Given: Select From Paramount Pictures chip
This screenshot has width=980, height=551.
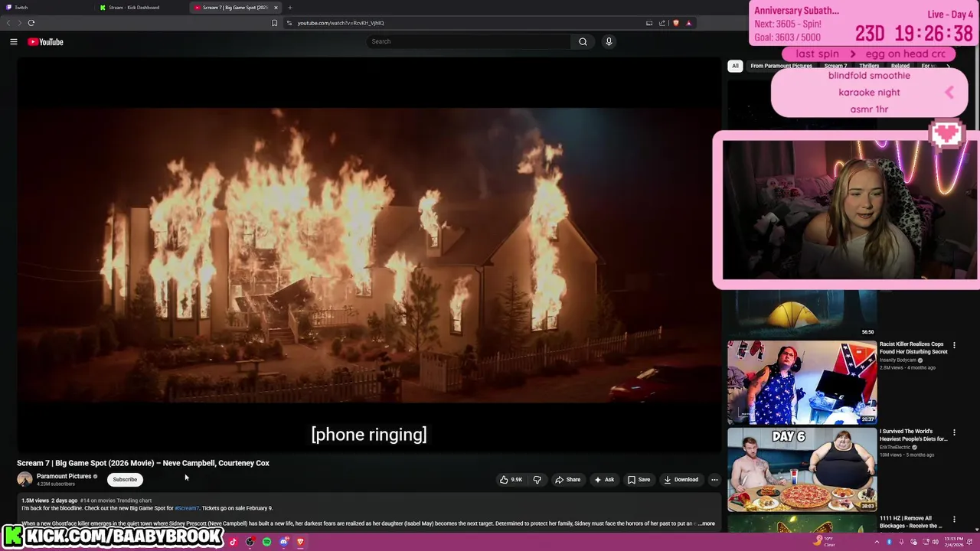Looking at the screenshot, I should pos(781,67).
